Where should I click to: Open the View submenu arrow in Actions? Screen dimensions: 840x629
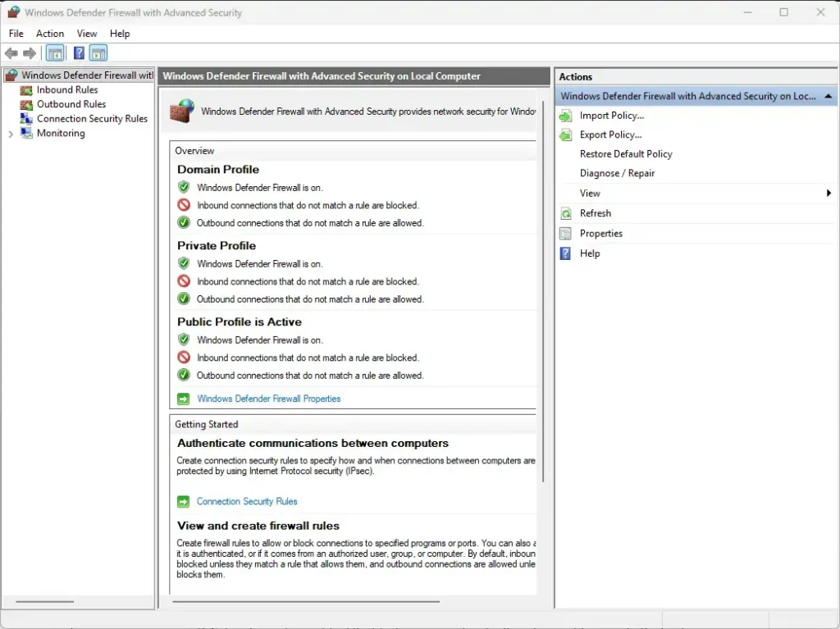[x=829, y=194]
